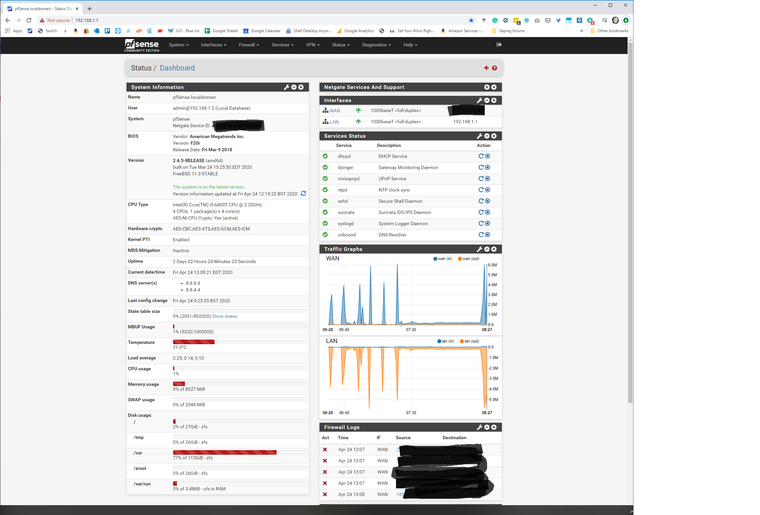Click the page vertical scrollbar

coord(630,223)
